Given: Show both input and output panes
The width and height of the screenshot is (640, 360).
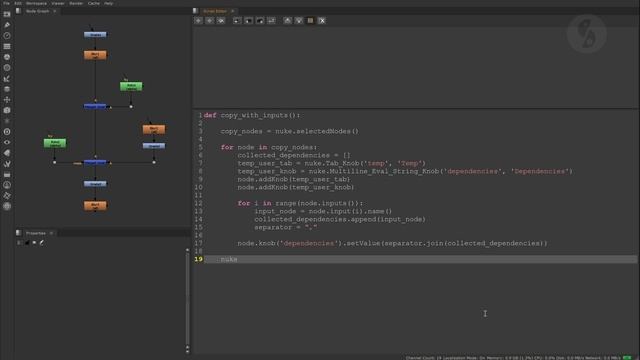Looking at the screenshot, I should click(x=310, y=20).
